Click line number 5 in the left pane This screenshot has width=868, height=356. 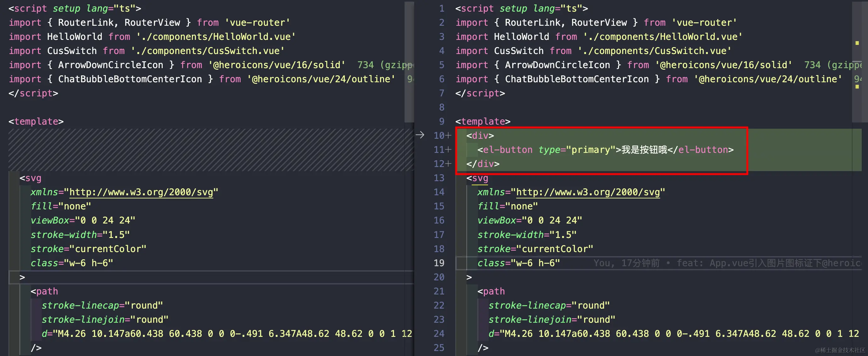pyautogui.click(x=3, y=65)
